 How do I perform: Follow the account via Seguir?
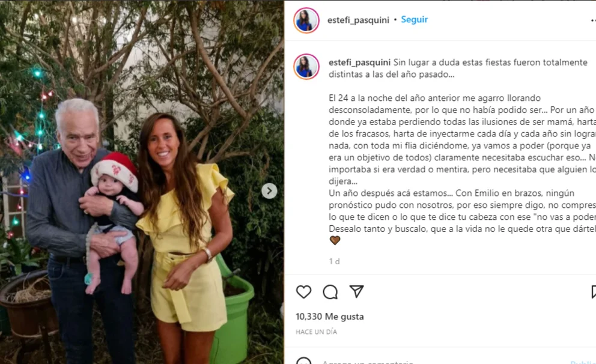click(415, 20)
